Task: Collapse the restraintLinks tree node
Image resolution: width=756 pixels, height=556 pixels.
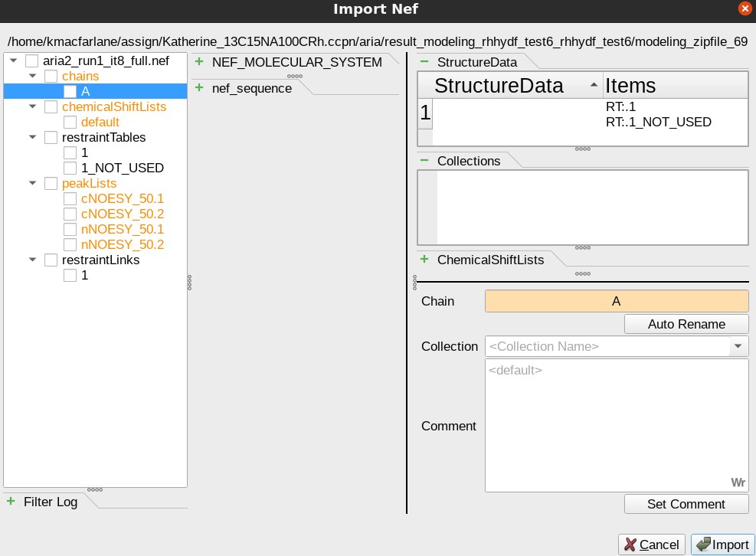Action: [x=33, y=260]
